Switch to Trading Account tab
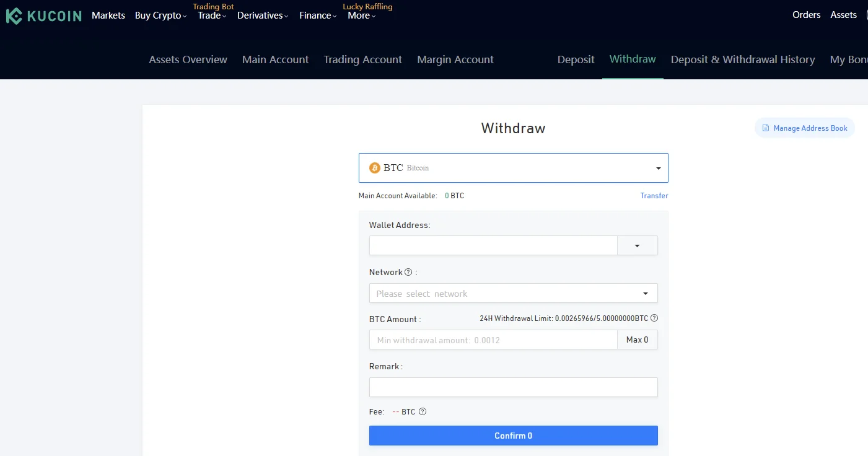Screen dimensions: 868x456 pos(363,59)
